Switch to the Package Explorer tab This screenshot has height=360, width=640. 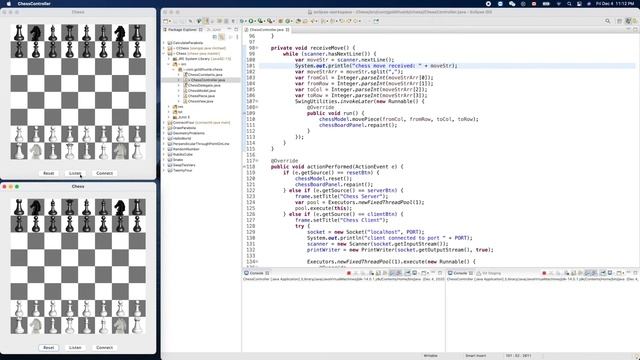coord(182,29)
